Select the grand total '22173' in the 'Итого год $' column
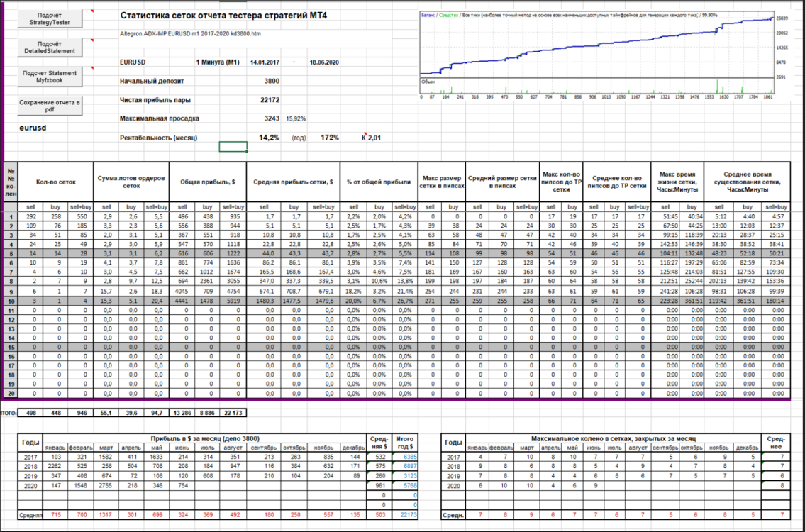 coord(405,514)
